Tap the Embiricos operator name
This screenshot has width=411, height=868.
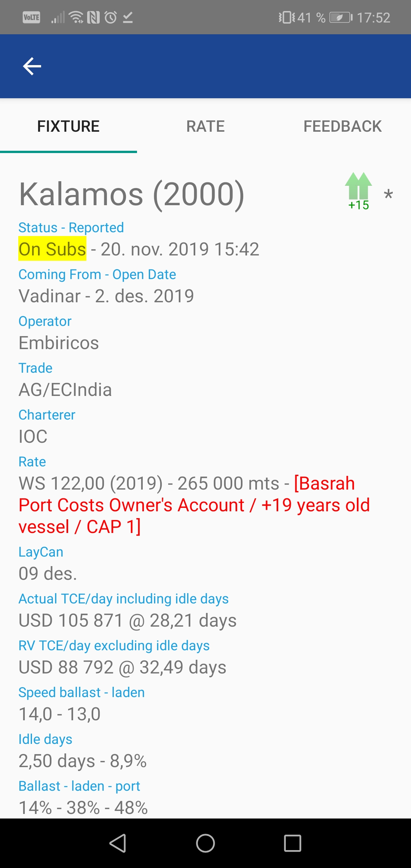coord(59,343)
